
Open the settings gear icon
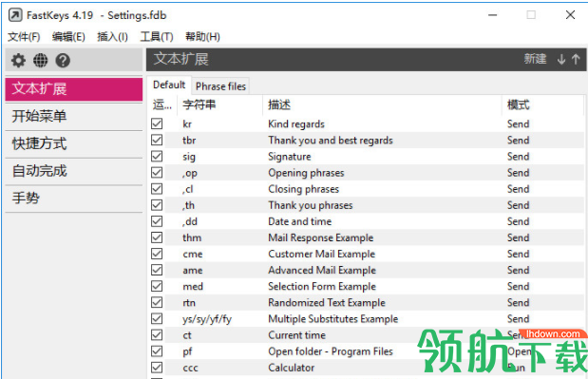18,61
